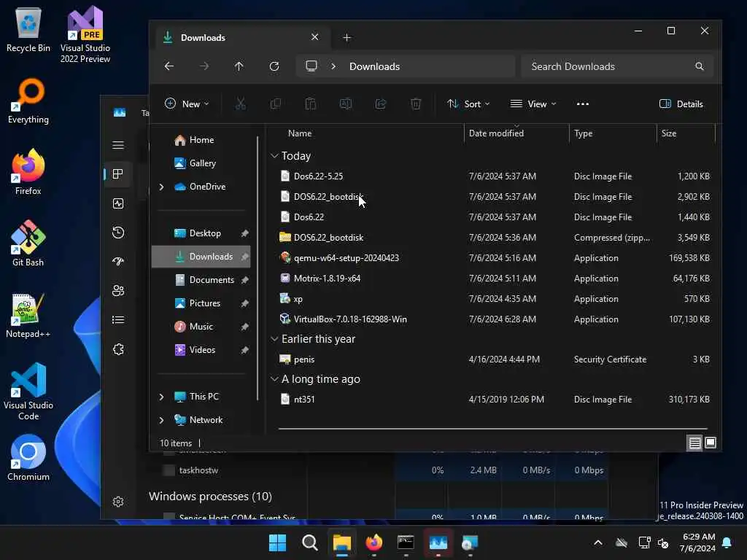Click the Windows Start button
Image resolution: width=747 pixels, height=560 pixels.
(x=277, y=542)
